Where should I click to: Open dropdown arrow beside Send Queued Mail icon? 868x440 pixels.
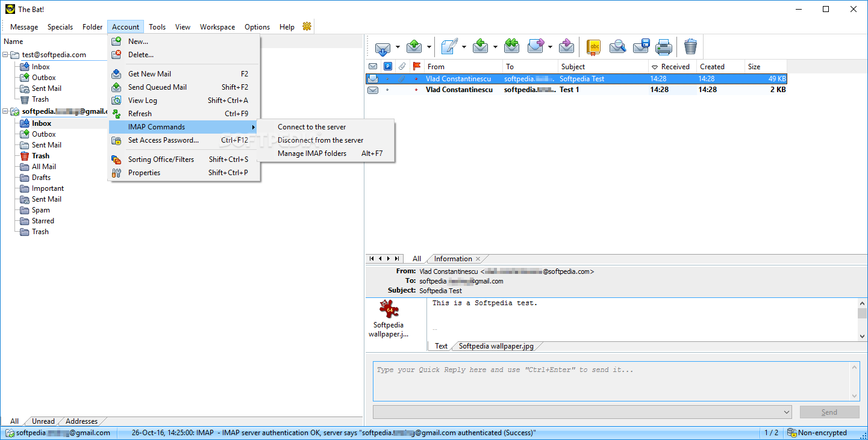429,47
